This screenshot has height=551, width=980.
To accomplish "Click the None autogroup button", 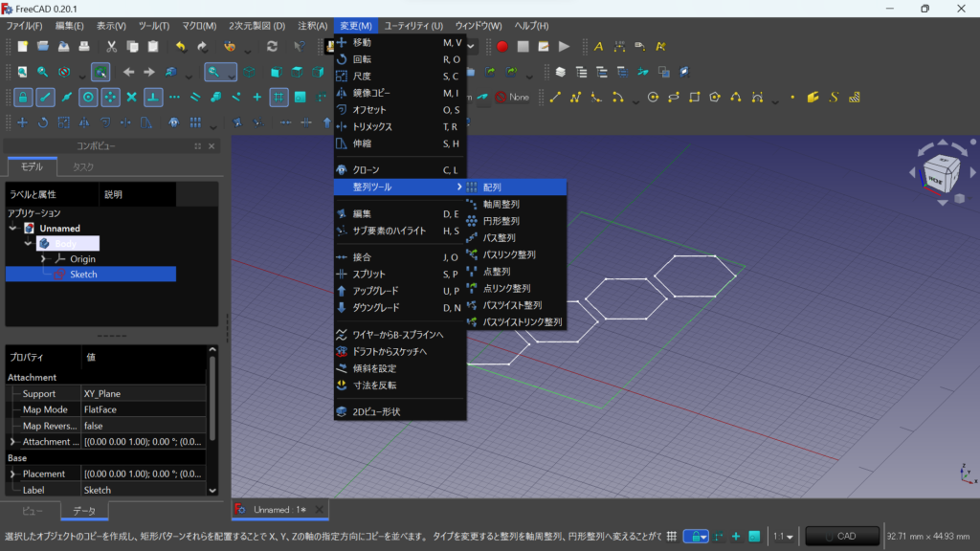I will point(513,97).
